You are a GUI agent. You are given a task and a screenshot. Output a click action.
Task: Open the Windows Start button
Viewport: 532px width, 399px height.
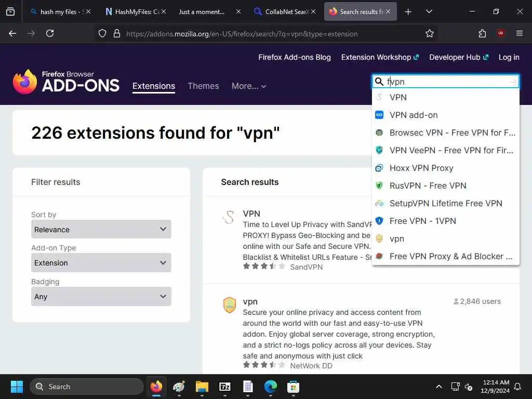[x=17, y=387]
